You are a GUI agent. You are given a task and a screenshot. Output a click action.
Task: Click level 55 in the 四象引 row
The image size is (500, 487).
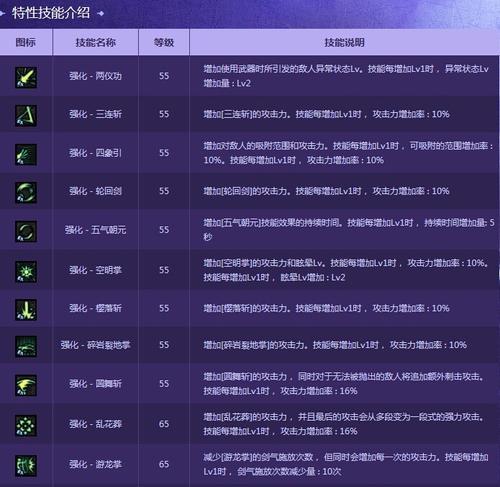click(164, 153)
